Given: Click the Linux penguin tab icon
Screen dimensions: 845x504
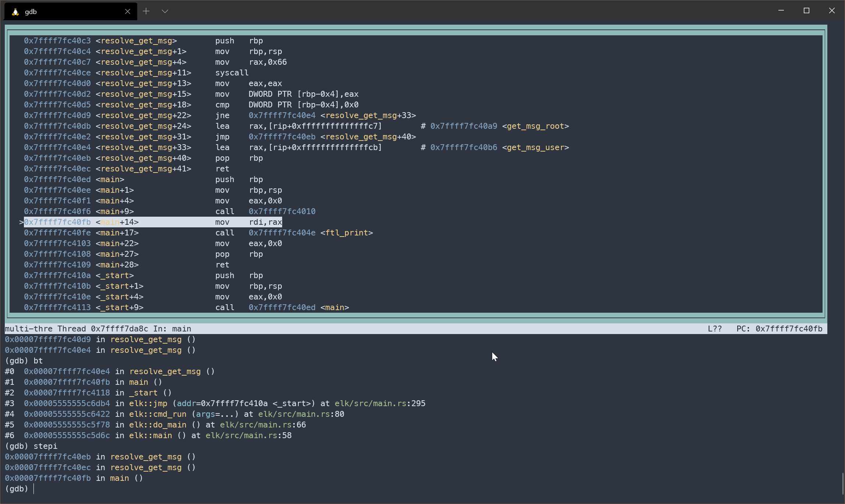Looking at the screenshot, I should click(15, 12).
